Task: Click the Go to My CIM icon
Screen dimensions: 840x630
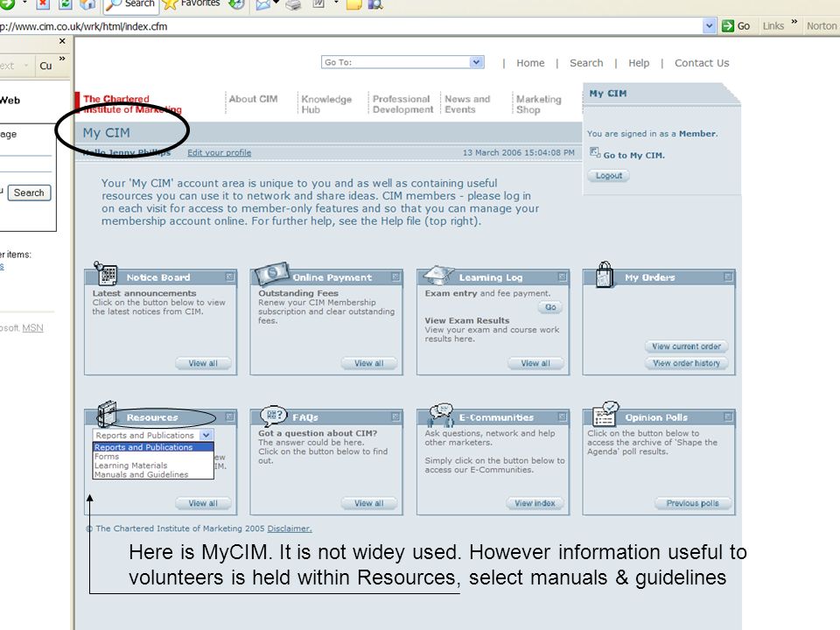Action: pos(595,152)
